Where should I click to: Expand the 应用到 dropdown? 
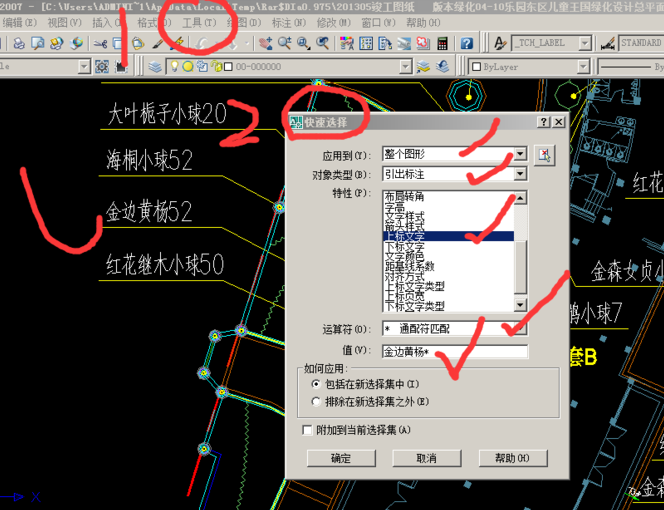[520, 155]
